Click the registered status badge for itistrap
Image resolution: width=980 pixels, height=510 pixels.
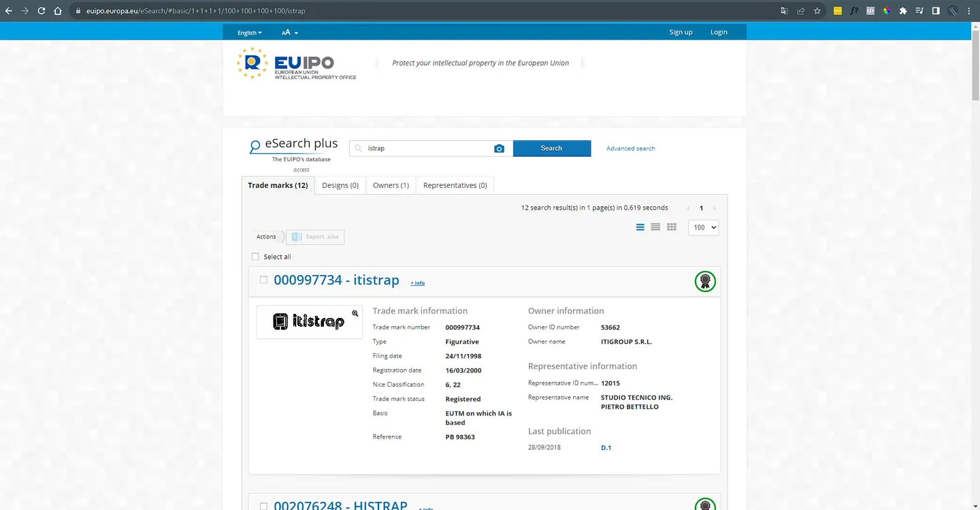pyautogui.click(x=705, y=281)
